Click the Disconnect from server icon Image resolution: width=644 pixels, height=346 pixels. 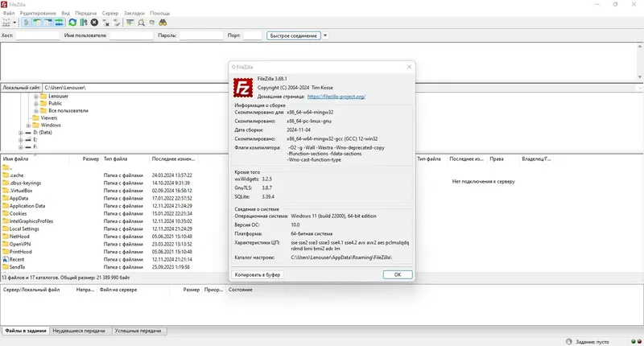pyautogui.click(x=105, y=23)
